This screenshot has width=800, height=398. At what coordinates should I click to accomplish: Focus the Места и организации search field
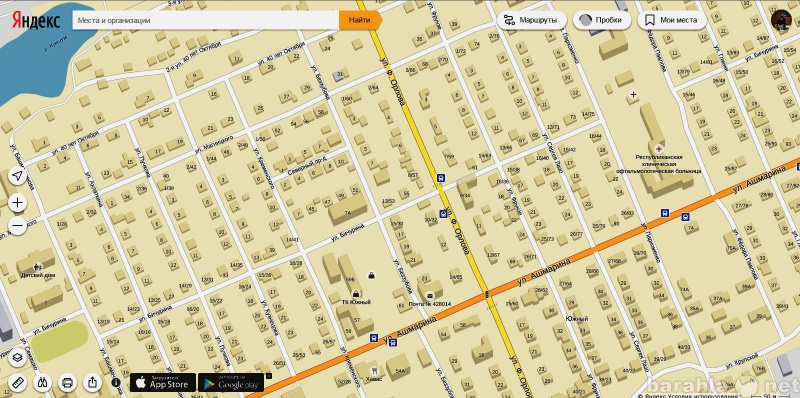206,20
